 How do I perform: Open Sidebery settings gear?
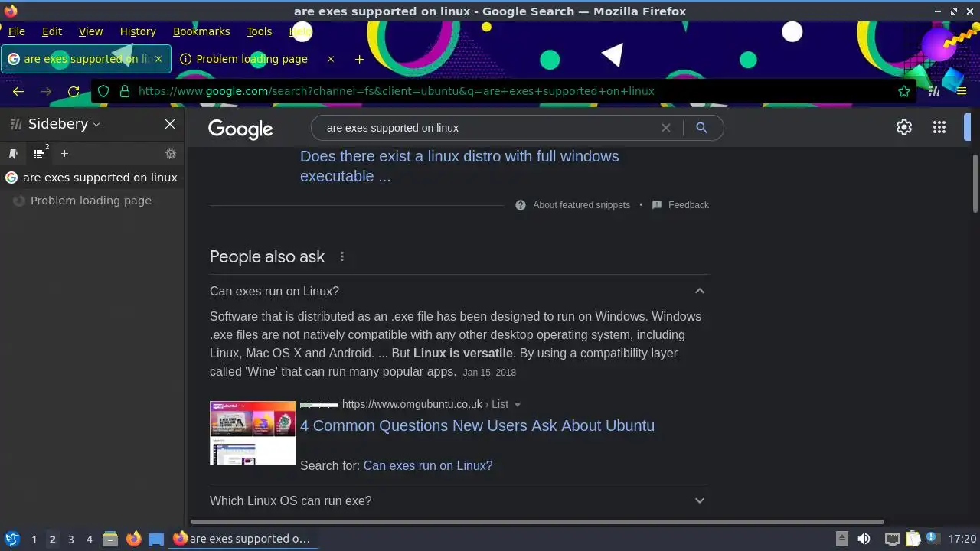[171, 154]
